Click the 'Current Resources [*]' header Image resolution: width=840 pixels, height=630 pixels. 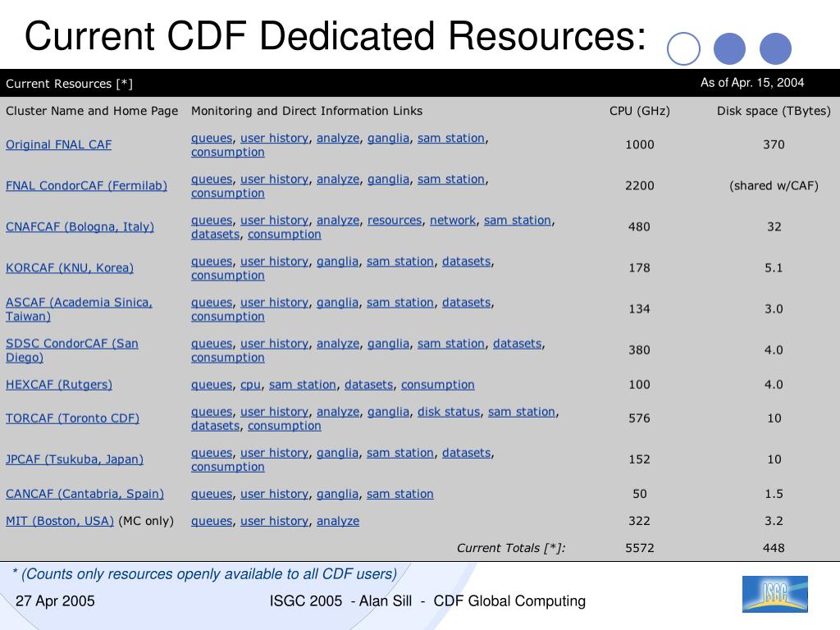(x=69, y=84)
